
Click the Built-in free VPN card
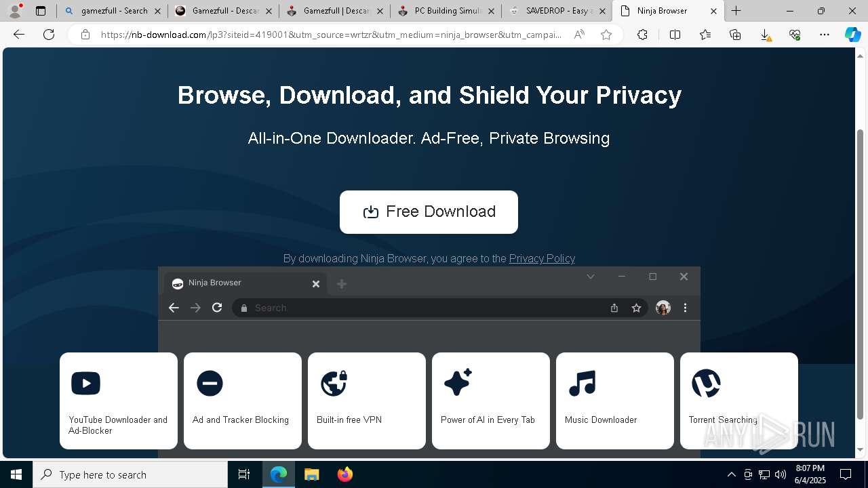[x=367, y=401]
